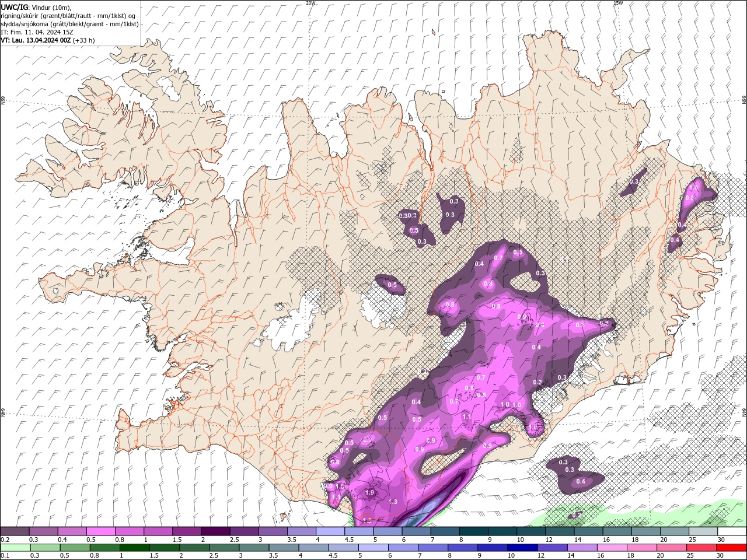This screenshot has height=560, width=747.
Task: Click the '20W' longitude label at top edge
Action: (310, 3)
